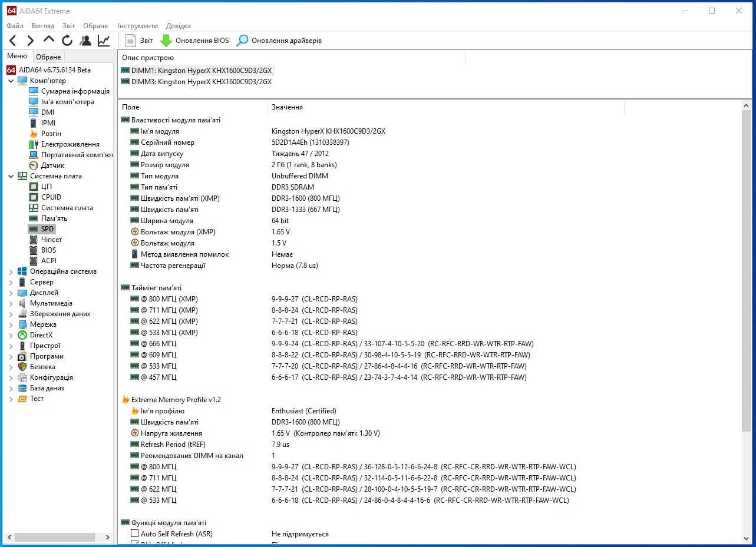Switch to the Меню tab
756x547 pixels.
pos(17,57)
